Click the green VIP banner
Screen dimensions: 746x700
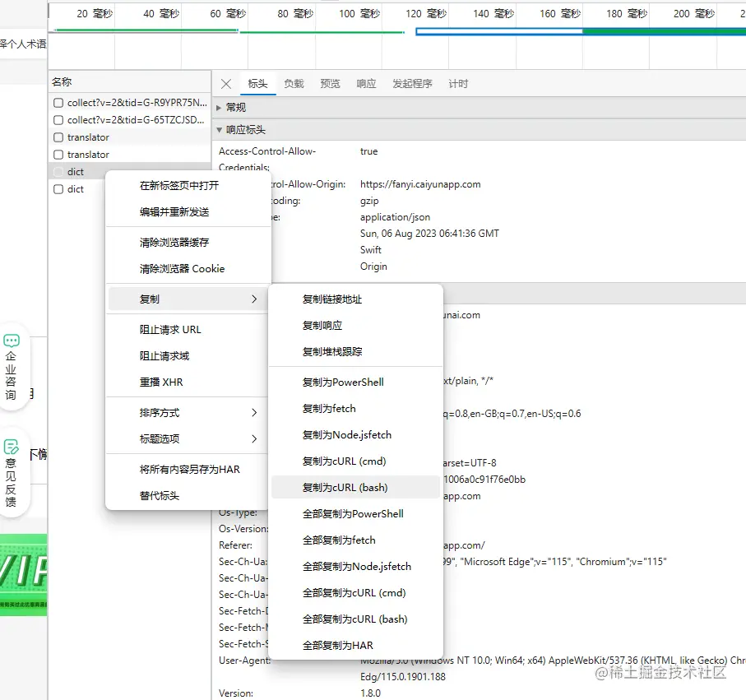click(x=24, y=575)
